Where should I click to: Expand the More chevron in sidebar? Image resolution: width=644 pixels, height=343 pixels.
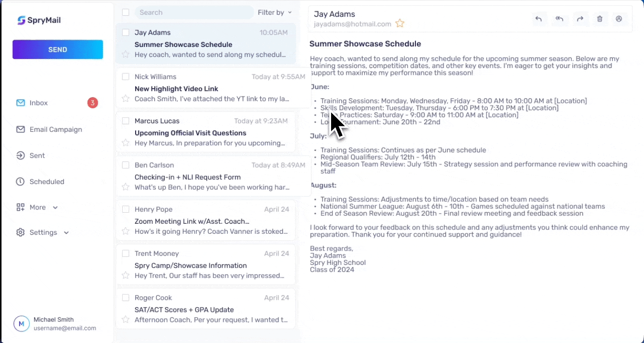tap(55, 207)
